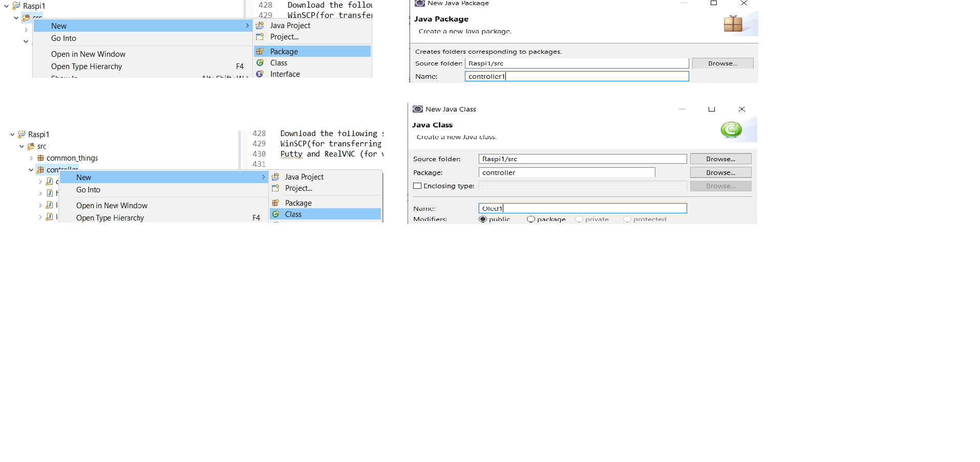Viewport: 980px width, 462px height.
Task: Click the icon of the highlighted Package entry
Action: coord(260,51)
